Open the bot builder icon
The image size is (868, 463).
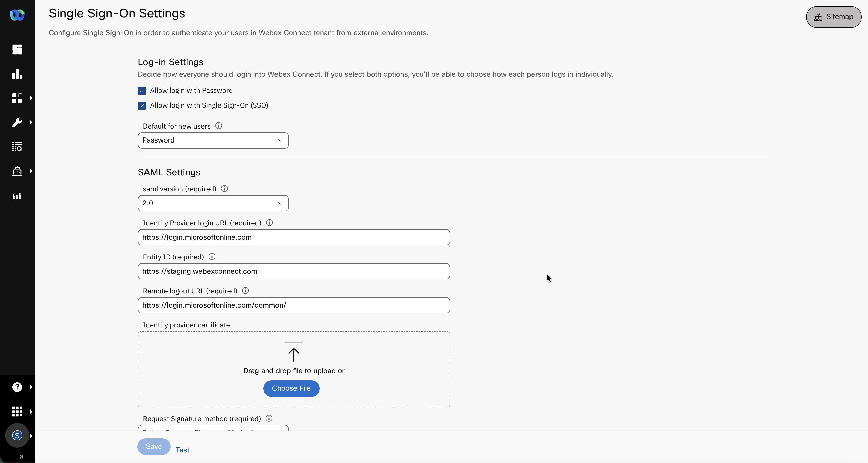[17, 171]
